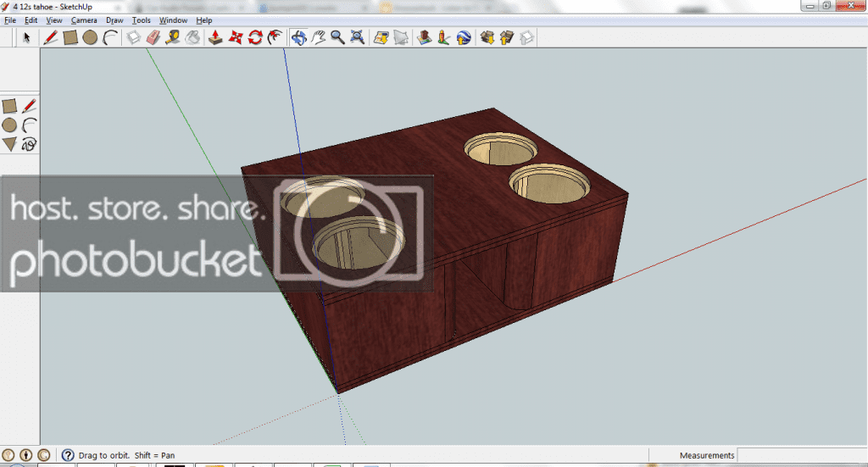Click the person-shaped status bar icon
Image resolution: width=868 pixels, height=467 pixels.
(26, 455)
